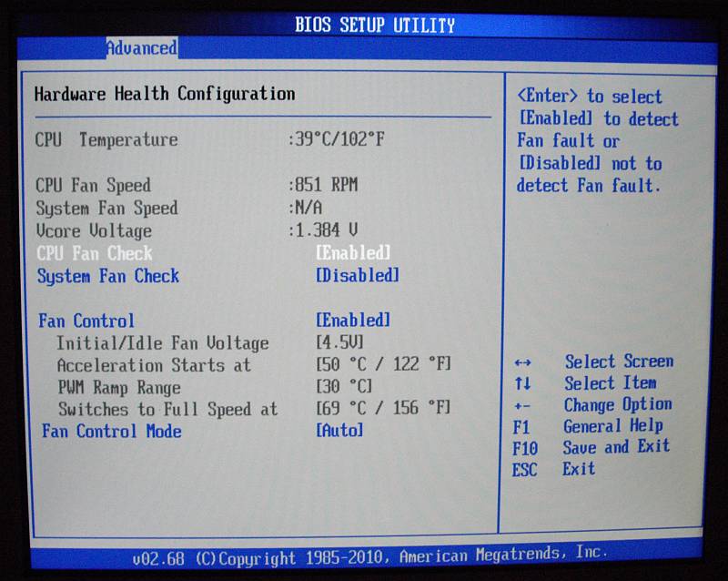Click the Acceleration Starts at label
The width and height of the screenshot is (728, 581).
[154, 365]
